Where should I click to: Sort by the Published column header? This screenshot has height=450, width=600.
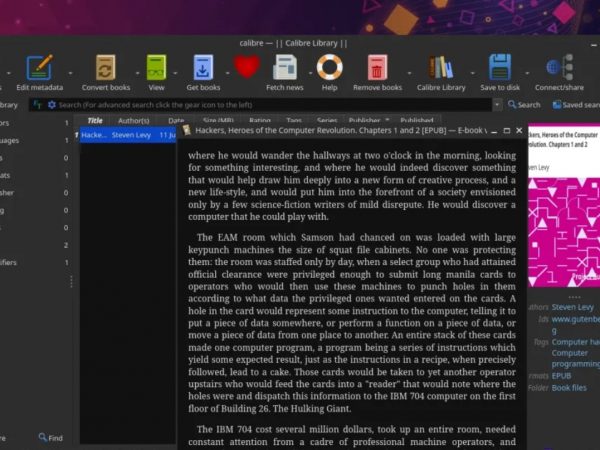pos(417,121)
